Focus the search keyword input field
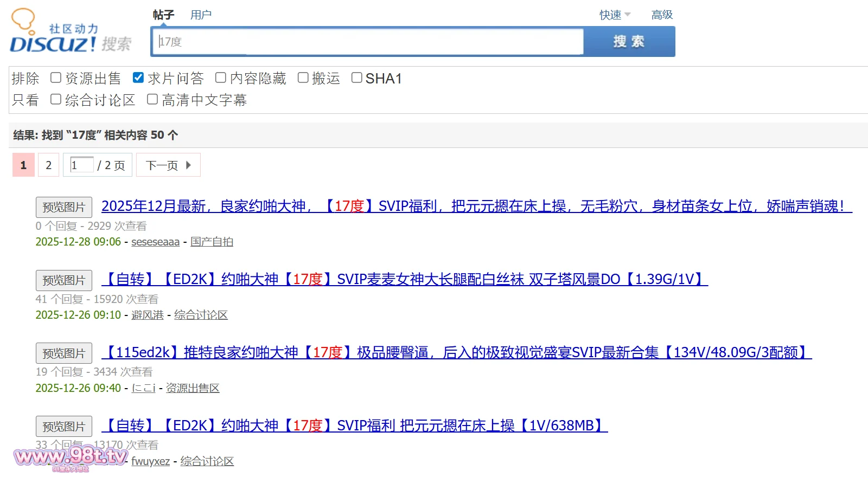 pyautogui.click(x=368, y=42)
